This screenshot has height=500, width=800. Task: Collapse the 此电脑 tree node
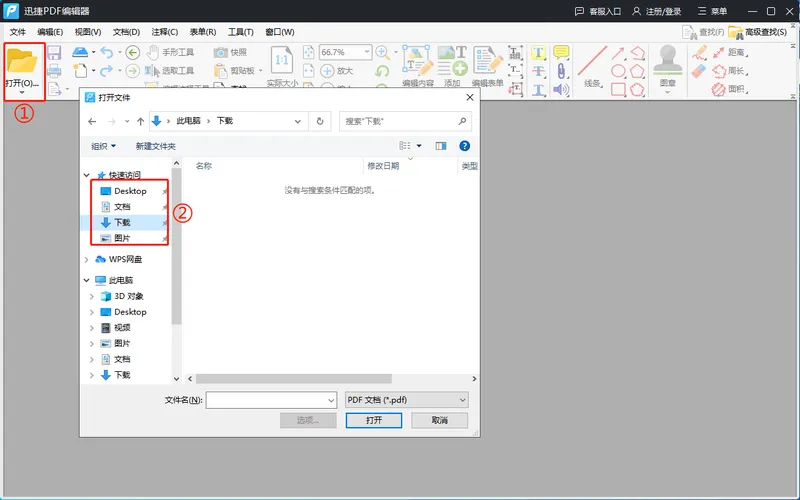[x=86, y=280]
